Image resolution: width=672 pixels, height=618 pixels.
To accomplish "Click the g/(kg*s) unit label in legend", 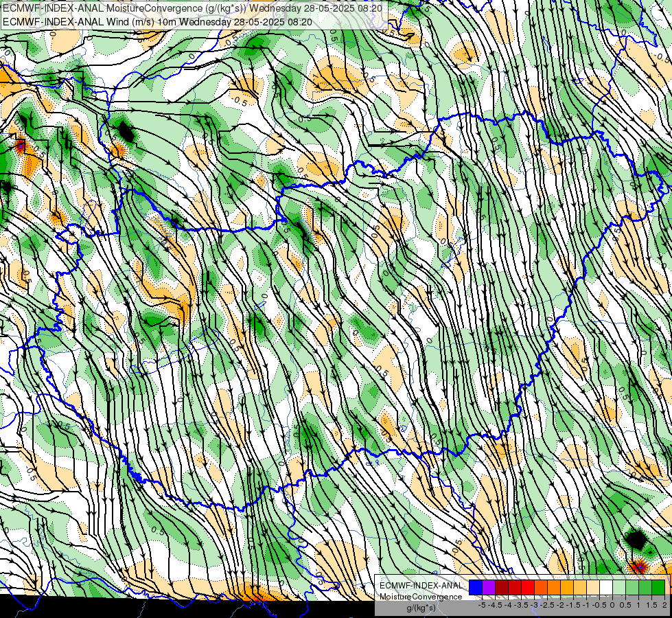I will [x=421, y=608].
